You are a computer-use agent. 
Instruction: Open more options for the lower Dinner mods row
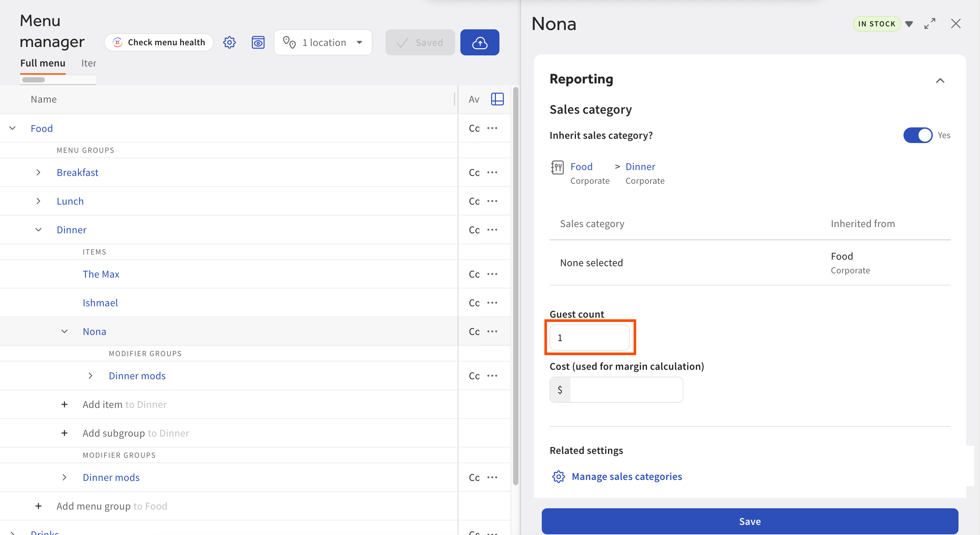tap(492, 477)
